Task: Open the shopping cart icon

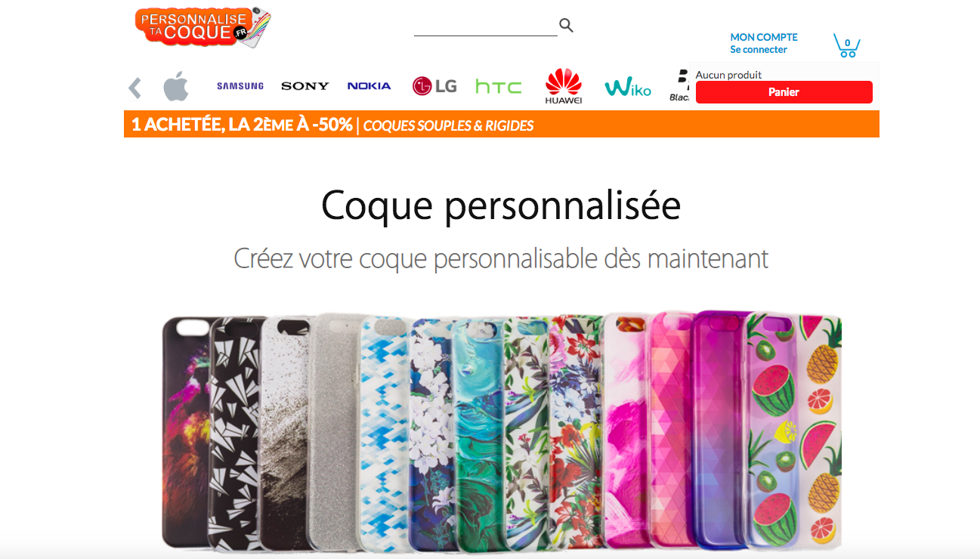Action: point(847,45)
